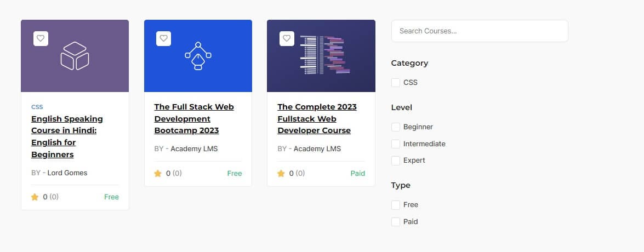
Task: Click star rating icon on English Speaking course
Action: (x=35, y=197)
